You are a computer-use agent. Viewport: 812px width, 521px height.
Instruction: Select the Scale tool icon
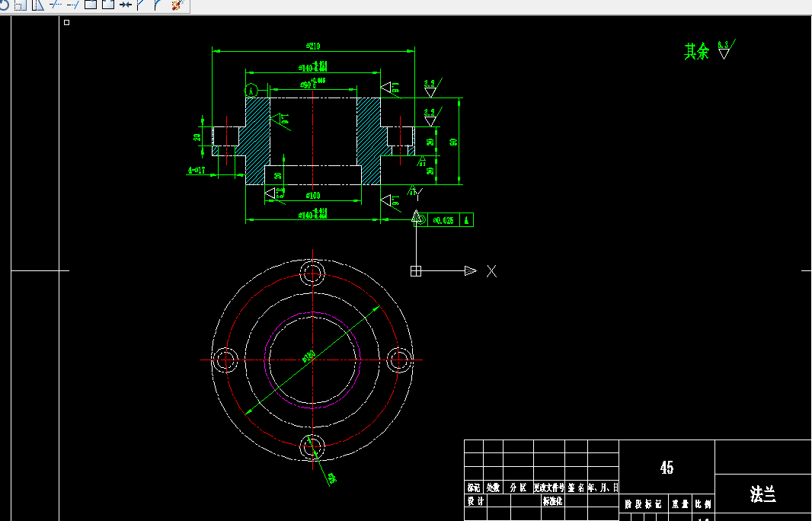pyautogui.click(x=21, y=5)
